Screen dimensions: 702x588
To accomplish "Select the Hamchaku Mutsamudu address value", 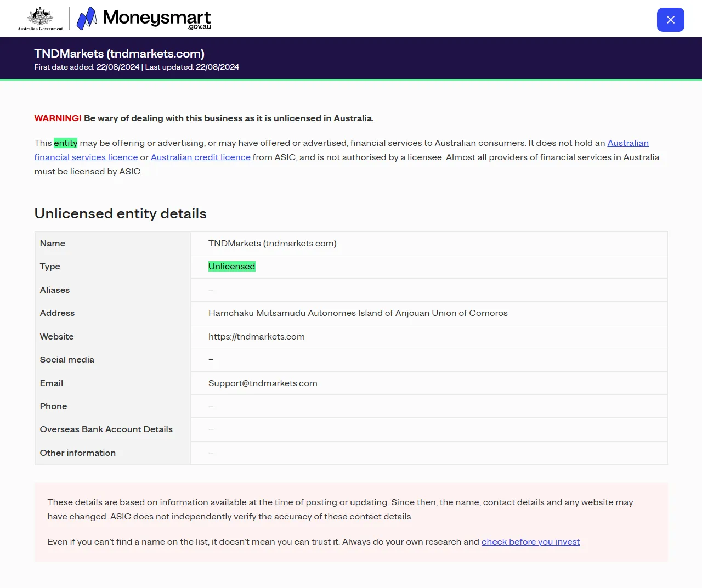I will [x=358, y=313].
